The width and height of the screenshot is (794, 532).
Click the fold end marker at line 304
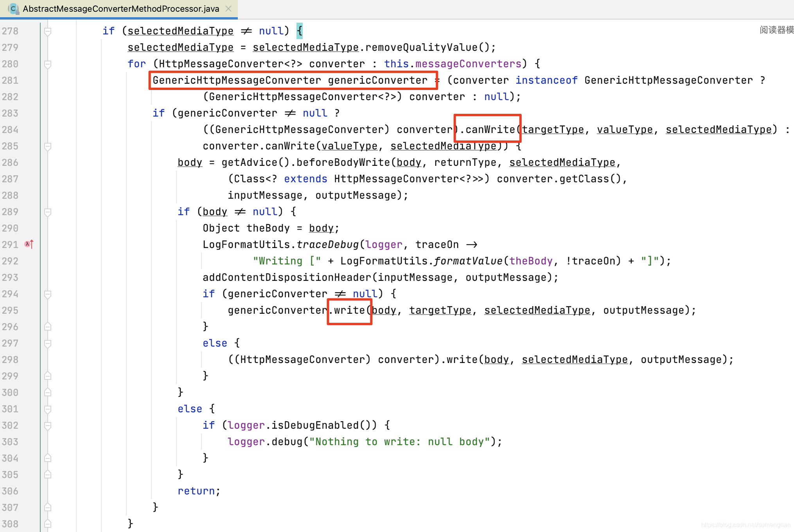(x=48, y=458)
